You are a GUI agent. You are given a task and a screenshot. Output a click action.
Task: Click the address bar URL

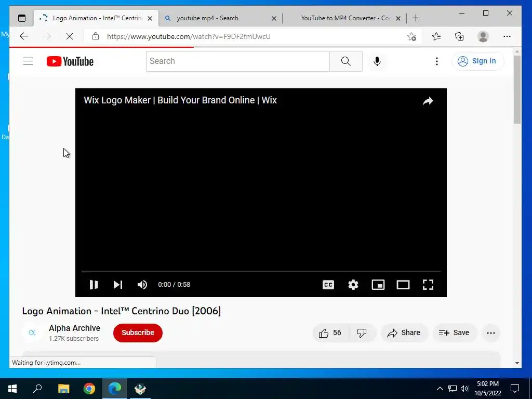[x=189, y=36]
